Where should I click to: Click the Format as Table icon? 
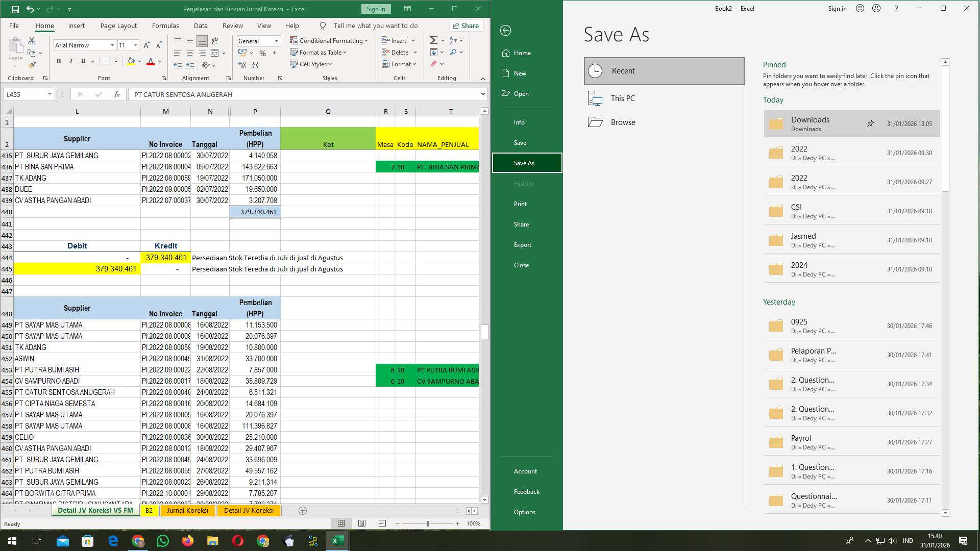[x=295, y=52]
